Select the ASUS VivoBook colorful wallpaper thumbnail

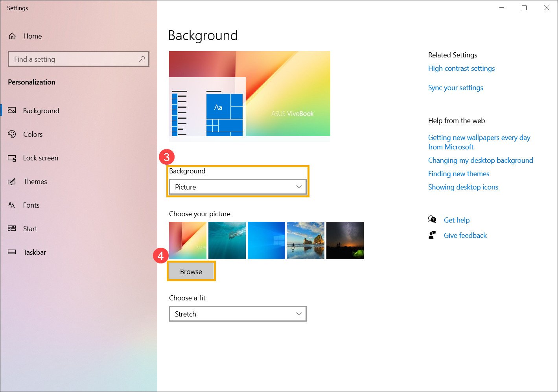pyautogui.click(x=188, y=240)
